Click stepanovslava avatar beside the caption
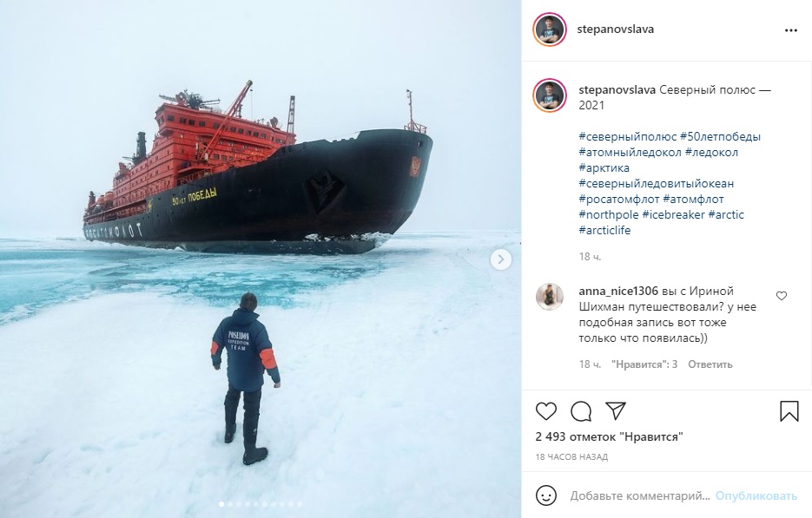 point(550,95)
